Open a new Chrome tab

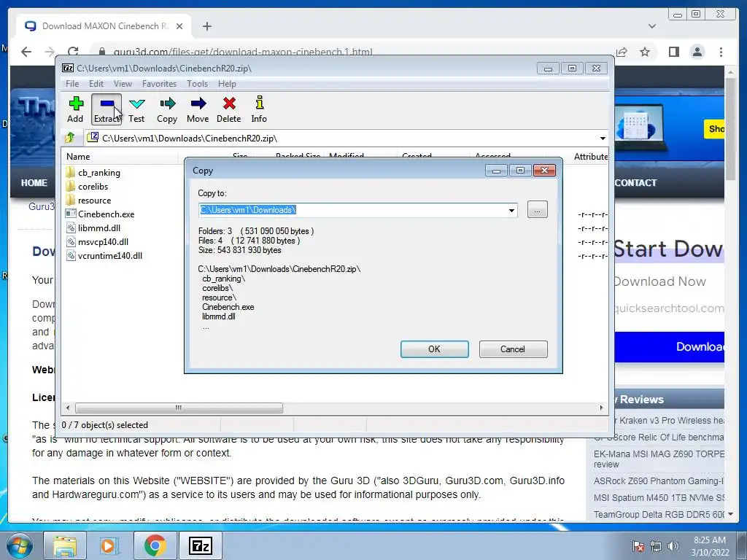pyautogui.click(x=206, y=26)
